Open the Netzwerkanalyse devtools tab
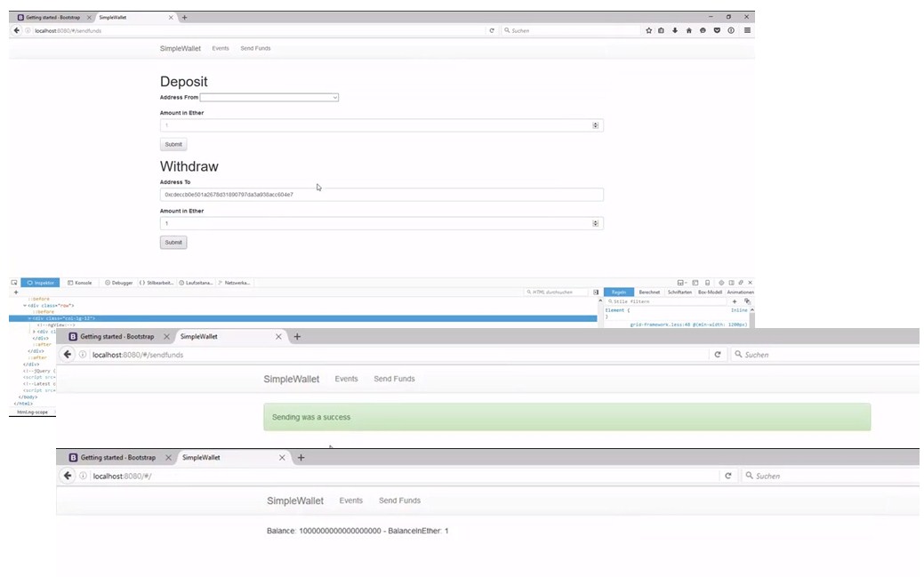This screenshot has height=577, width=924. pos(235,283)
